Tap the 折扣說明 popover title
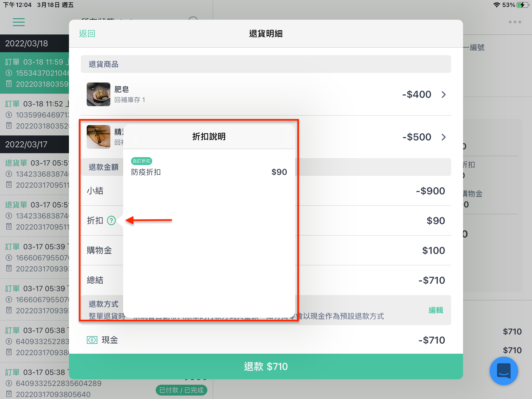 pyautogui.click(x=209, y=136)
